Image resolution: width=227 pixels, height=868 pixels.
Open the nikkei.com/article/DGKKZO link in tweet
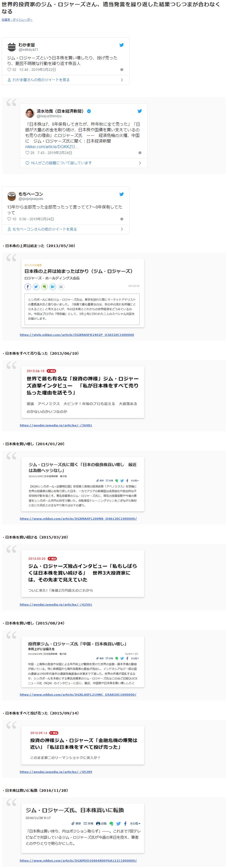pos(52,147)
